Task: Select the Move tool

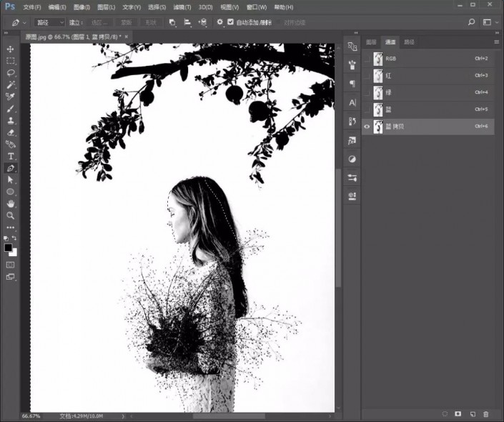Action: 11,49
